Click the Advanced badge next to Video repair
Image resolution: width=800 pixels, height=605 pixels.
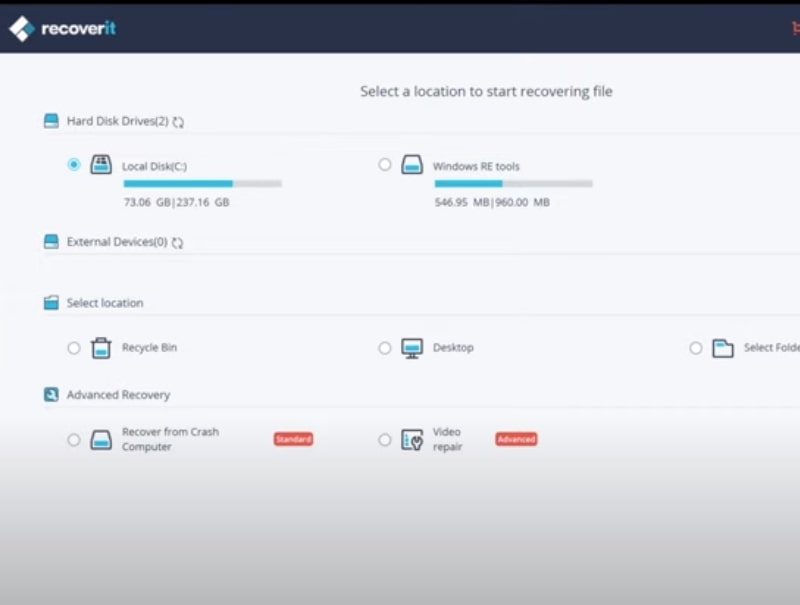(516, 439)
